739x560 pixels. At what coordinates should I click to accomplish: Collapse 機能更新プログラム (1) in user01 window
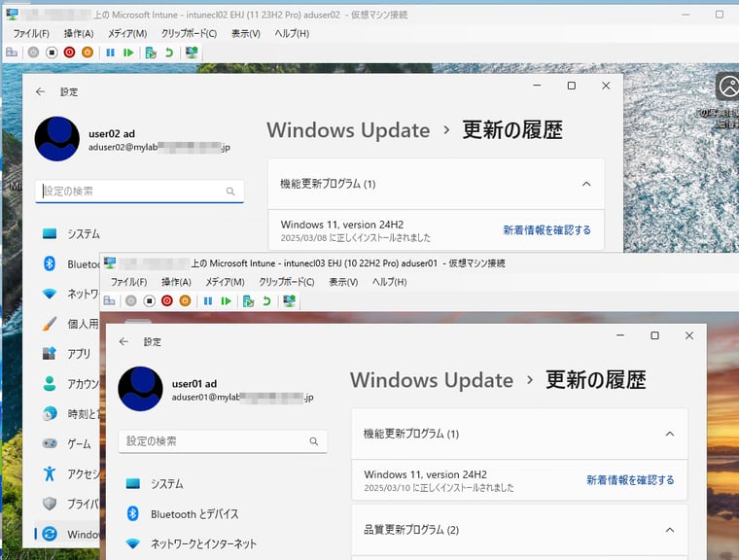670,434
